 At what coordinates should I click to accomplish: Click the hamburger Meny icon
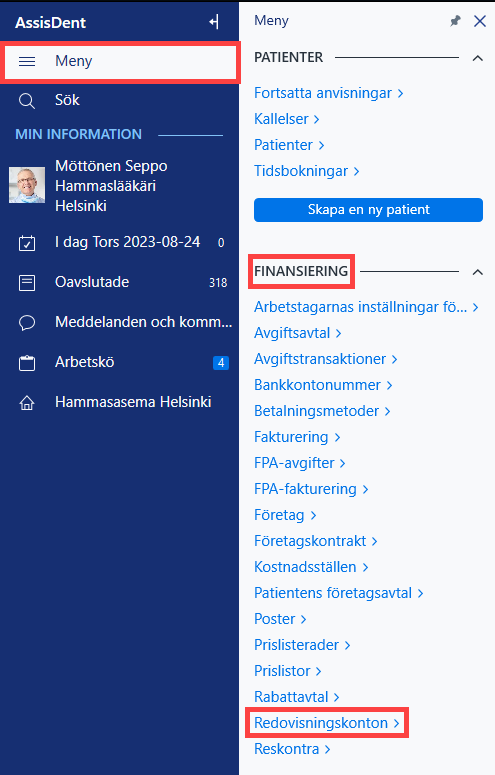(27, 61)
